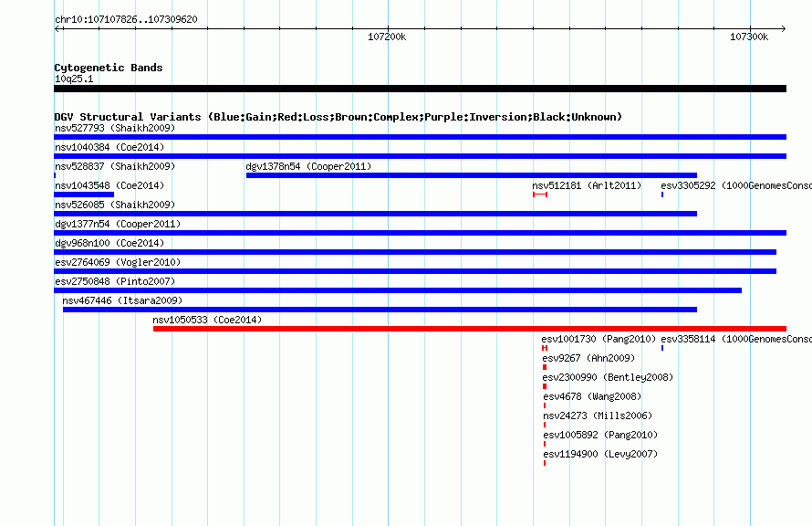Click the chr10:107107826..107309620 coordinate label
Image resolution: width=812 pixels, height=526 pixels.
(x=126, y=20)
